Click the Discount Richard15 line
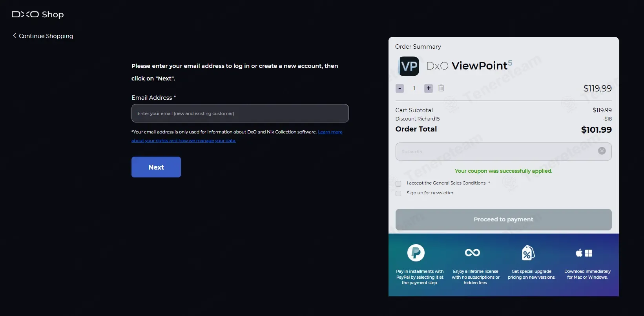 (418, 119)
